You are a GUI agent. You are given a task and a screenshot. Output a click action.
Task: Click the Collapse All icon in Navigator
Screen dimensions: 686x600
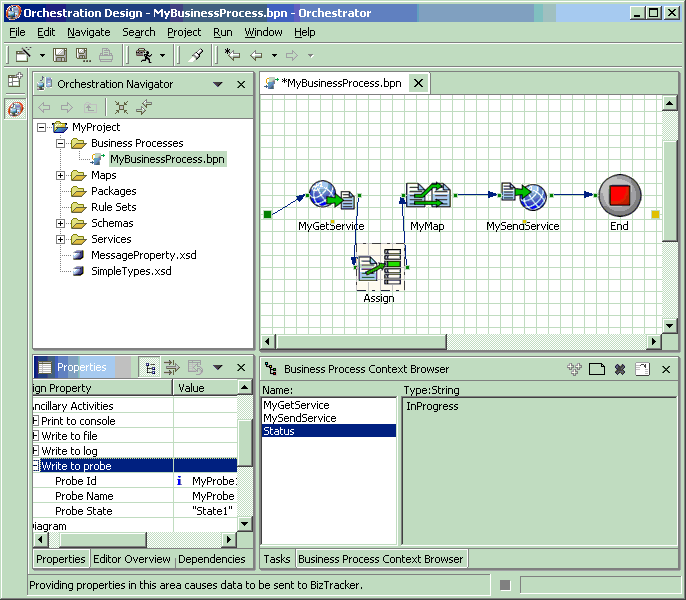click(x=121, y=107)
